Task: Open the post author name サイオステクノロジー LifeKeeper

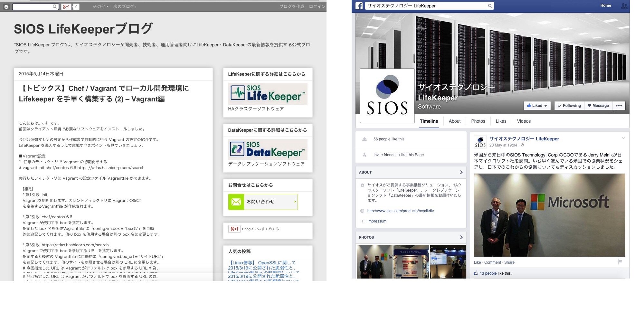Action: (x=524, y=139)
